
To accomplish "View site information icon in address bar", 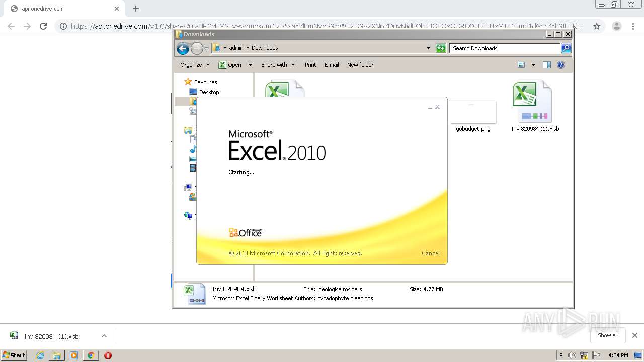I will pos(63,26).
